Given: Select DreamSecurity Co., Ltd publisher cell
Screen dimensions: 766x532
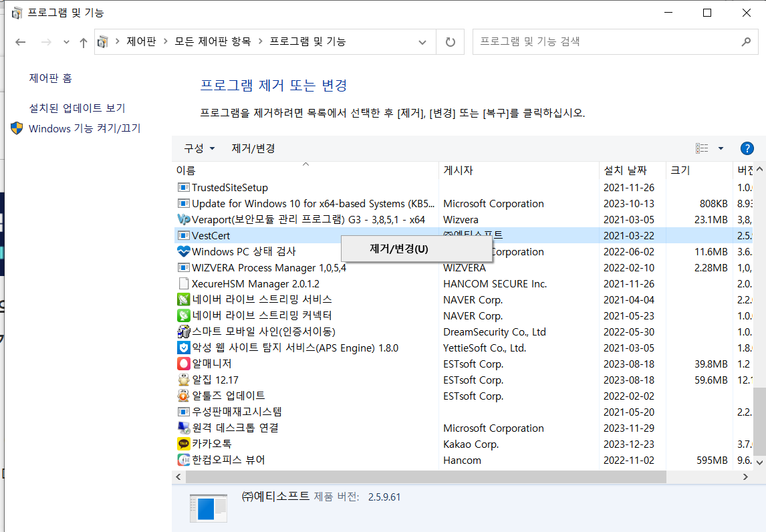Looking at the screenshot, I should (495, 331).
